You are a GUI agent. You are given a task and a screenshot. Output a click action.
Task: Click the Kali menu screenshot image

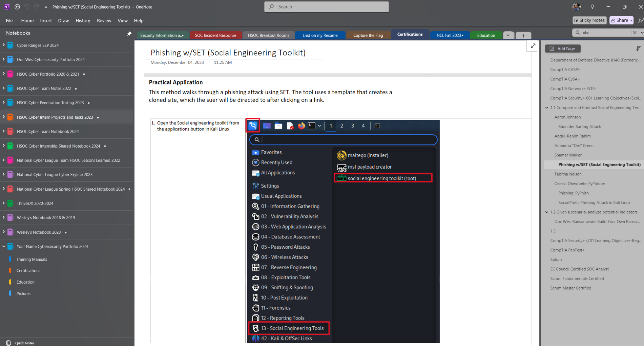click(x=343, y=231)
